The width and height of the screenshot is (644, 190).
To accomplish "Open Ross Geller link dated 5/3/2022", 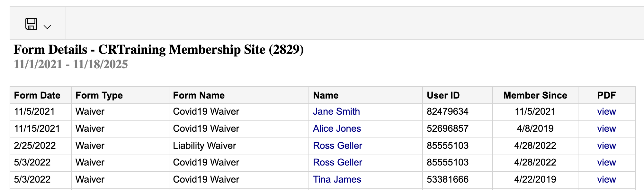I will tap(337, 162).
